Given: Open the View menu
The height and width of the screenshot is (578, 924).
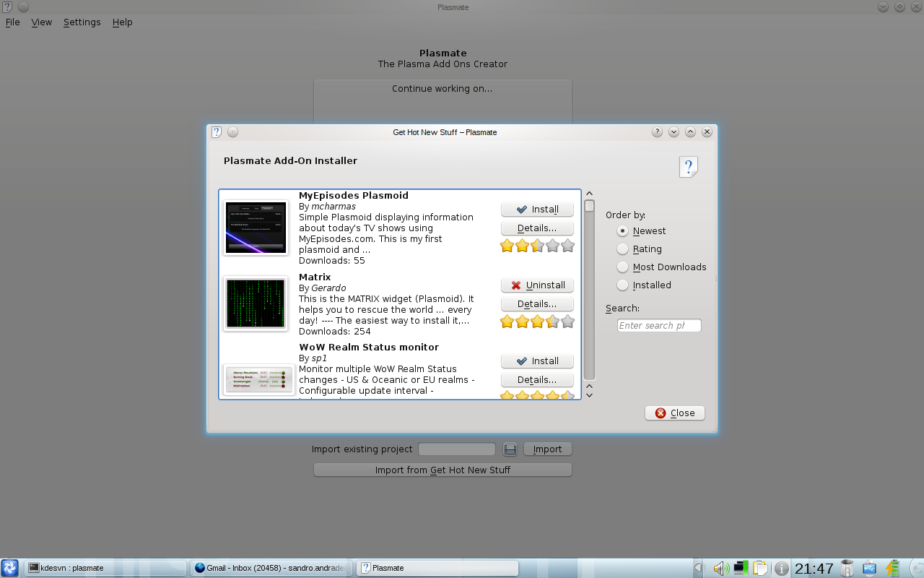Looking at the screenshot, I should point(41,22).
